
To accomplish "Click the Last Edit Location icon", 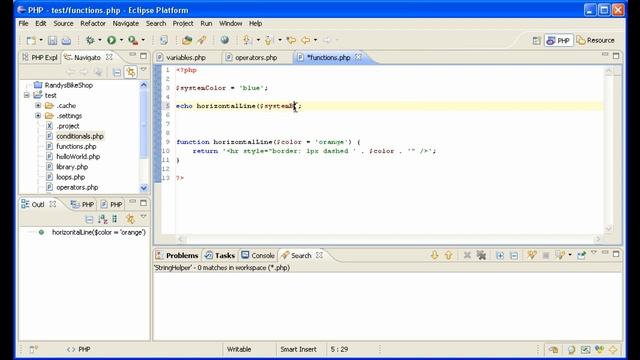I will tap(291, 40).
